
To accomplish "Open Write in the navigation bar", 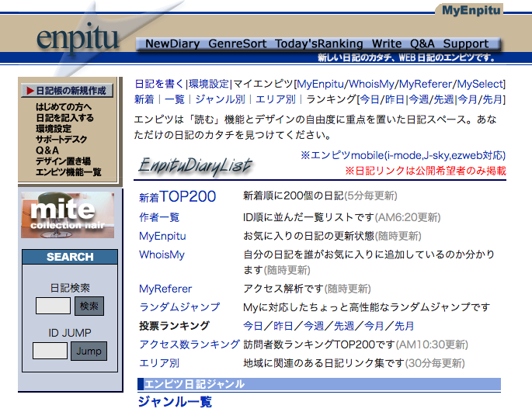I will pyautogui.click(x=387, y=43).
